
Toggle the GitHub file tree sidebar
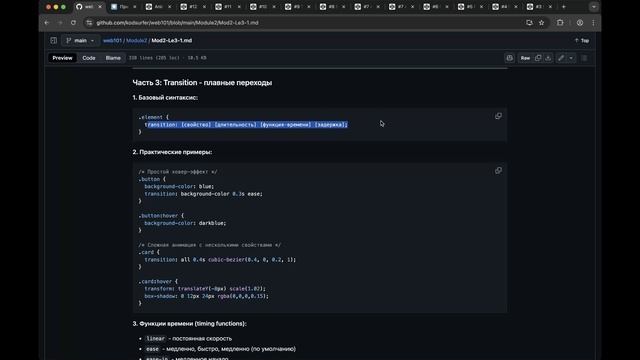[x=53, y=40]
